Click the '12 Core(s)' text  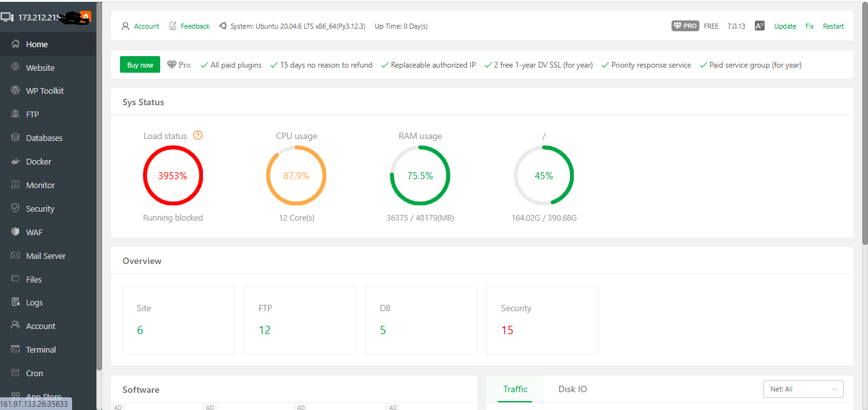(296, 217)
